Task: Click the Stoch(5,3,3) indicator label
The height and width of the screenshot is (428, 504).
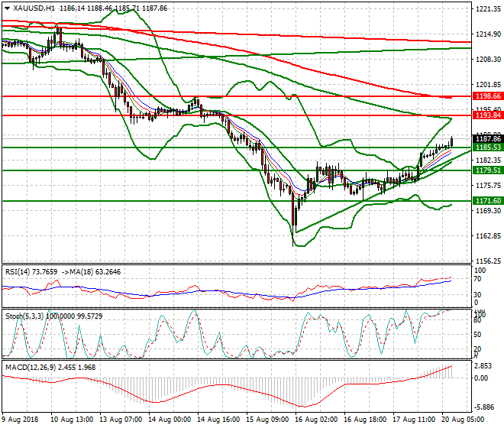Action: coord(24,316)
